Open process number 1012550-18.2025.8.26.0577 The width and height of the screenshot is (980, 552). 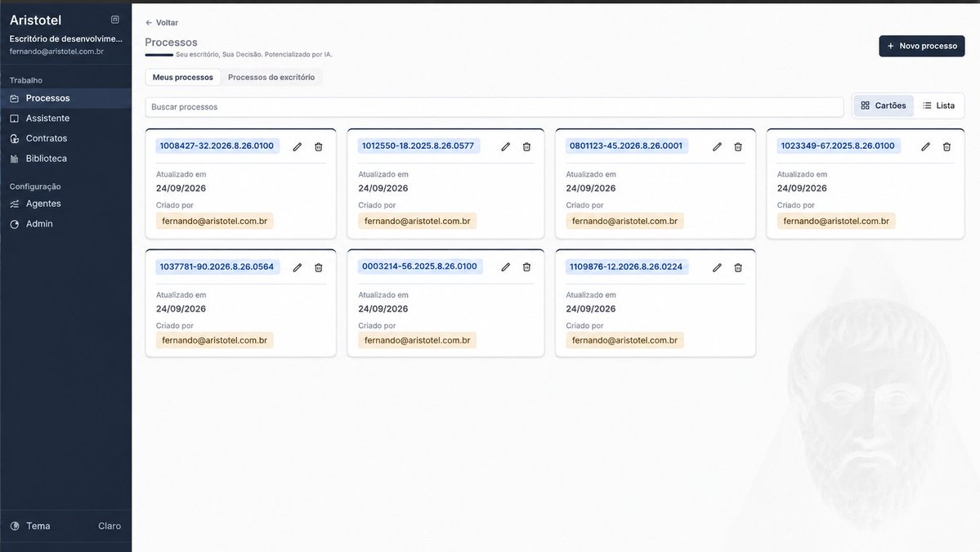click(x=418, y=146)
